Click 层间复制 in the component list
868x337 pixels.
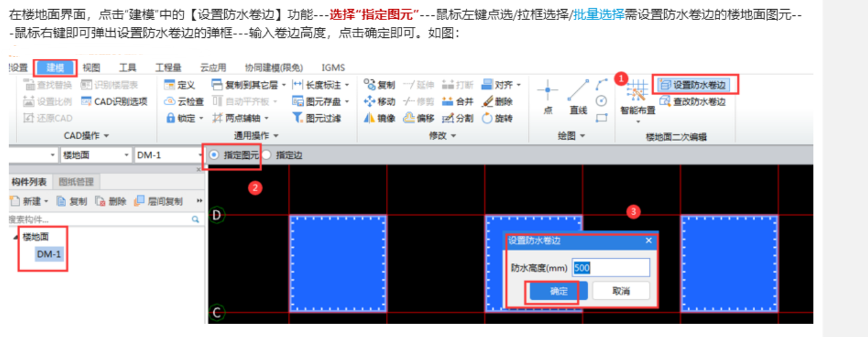tap(158, 201)
